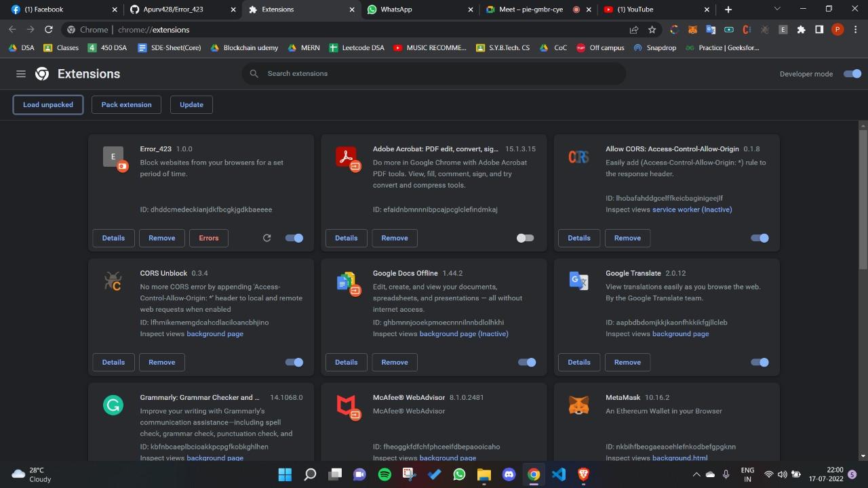Click the Load unpacked button

pos(48,104)
